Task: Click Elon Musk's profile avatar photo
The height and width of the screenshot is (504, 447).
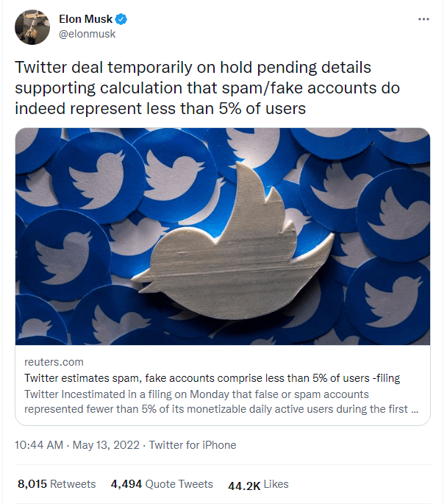Action: pyautogui.click(x=32, y=26)
